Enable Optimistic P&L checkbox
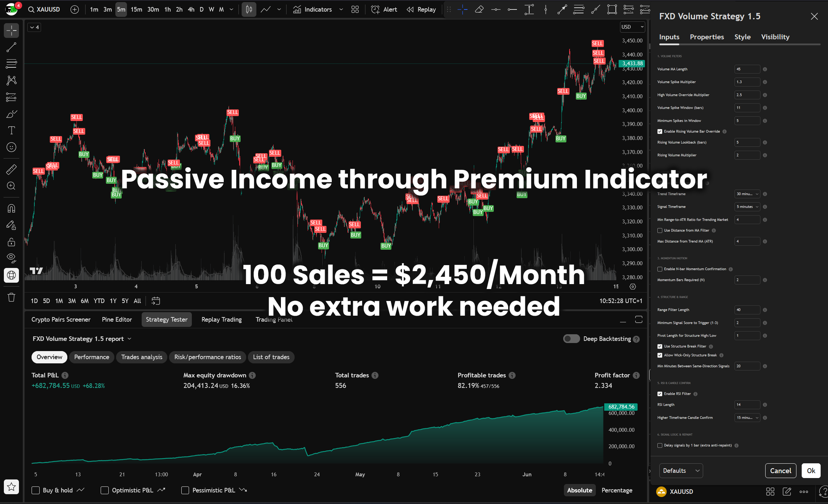The image size is (828, 504). pyautogui.click(x=105, y=490)
